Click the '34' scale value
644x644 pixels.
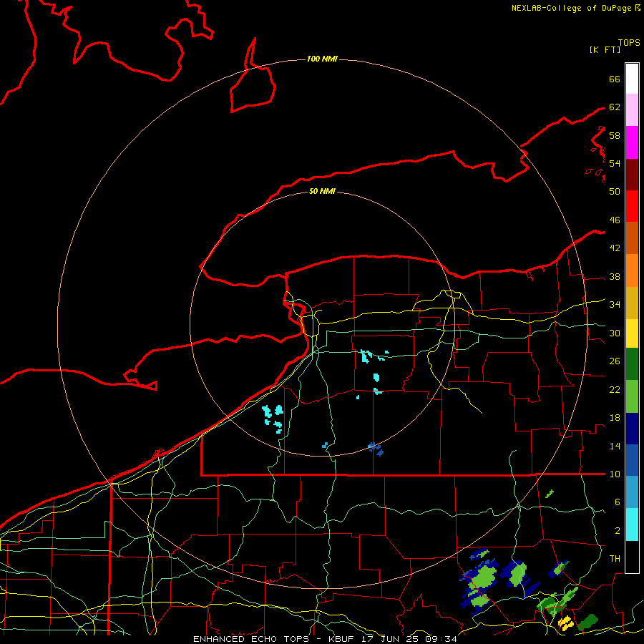coord(615,305)
